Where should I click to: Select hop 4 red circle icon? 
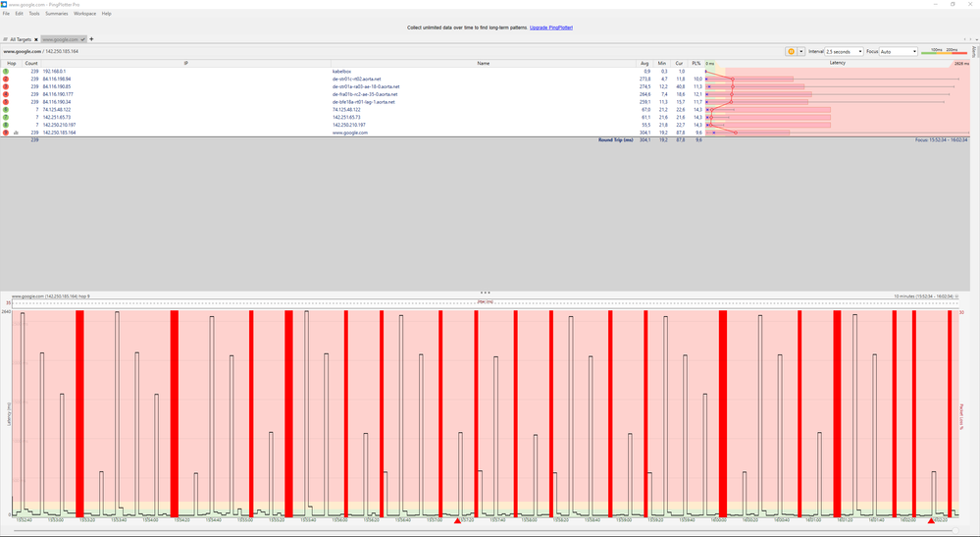pyautogui.click(x=6, y=94)
